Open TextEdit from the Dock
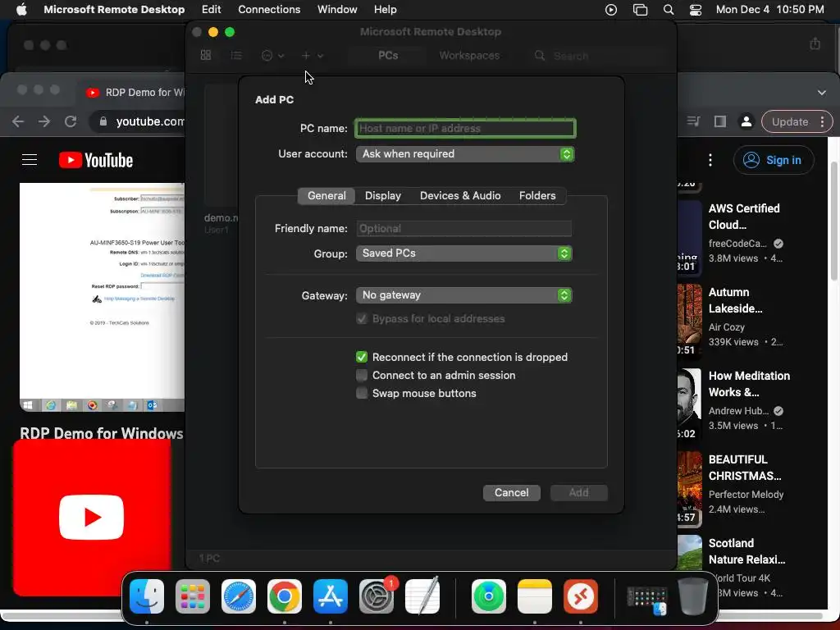The width and height of the screenshot is (840, 630). pyautogui.click(x=422, y=596)
